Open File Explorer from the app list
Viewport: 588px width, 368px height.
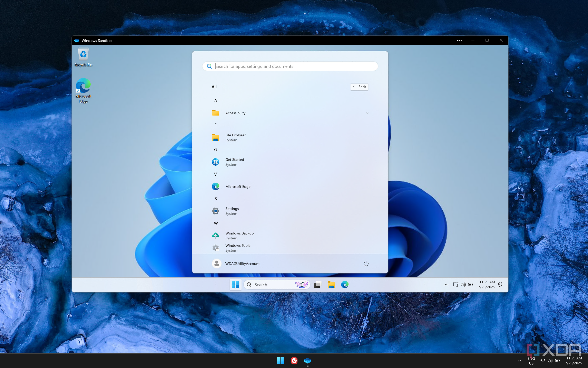point(290,138)
